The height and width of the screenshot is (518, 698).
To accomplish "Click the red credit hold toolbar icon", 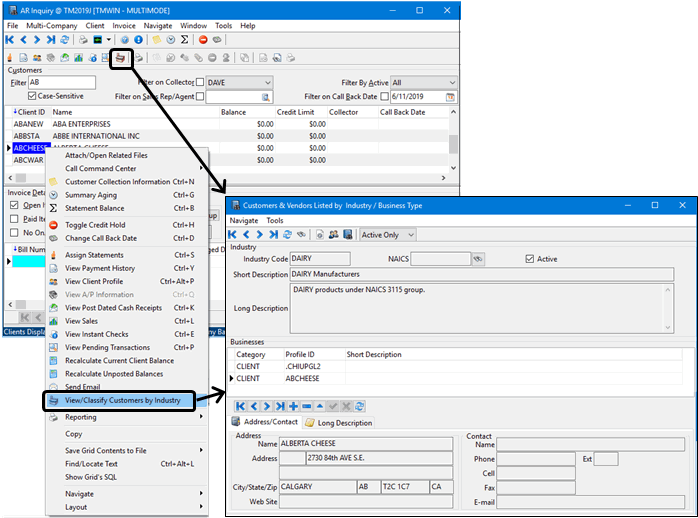I will click(x=203, y=40).
